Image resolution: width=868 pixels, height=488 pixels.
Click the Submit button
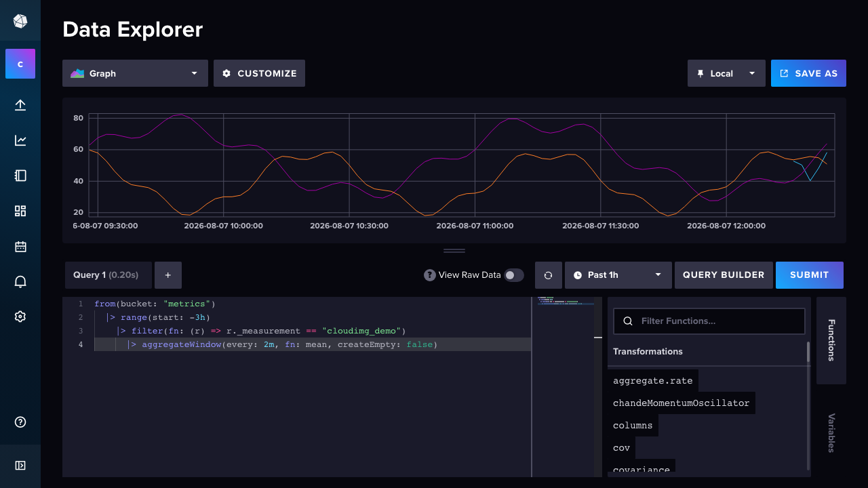click(810, 275)
